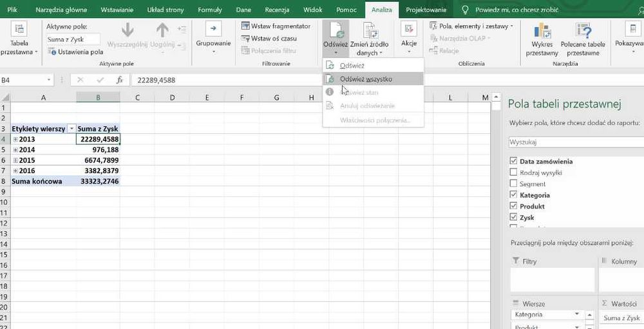Enable Rodzaj wysyłki field checkbox
Viewport: 644px width, 329px height.
coord(513,172)
